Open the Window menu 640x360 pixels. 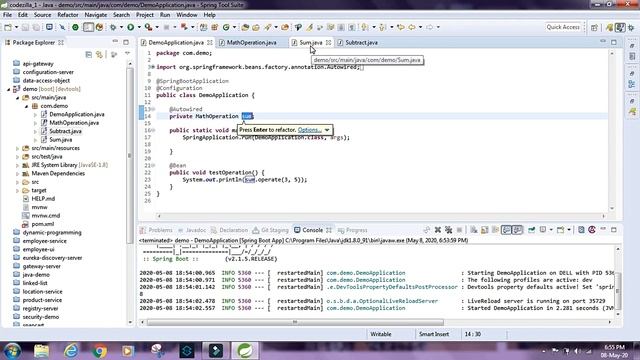(x=187, y=15)
